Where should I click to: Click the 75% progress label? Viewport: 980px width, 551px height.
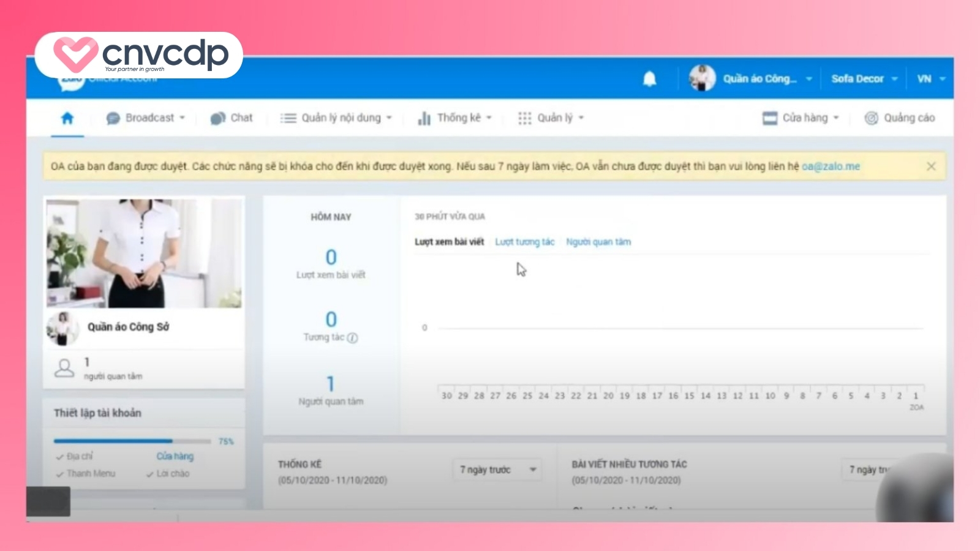point(226,441)
